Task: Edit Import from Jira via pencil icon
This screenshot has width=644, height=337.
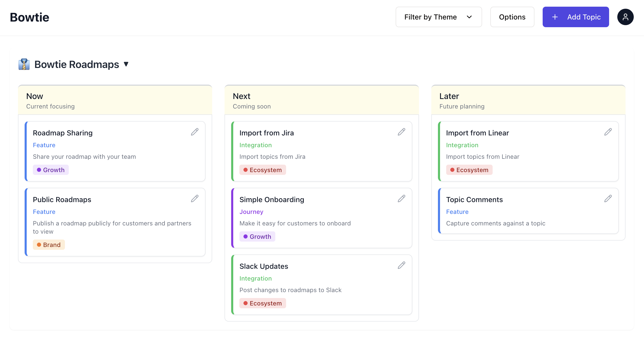Action: (401, 132)
